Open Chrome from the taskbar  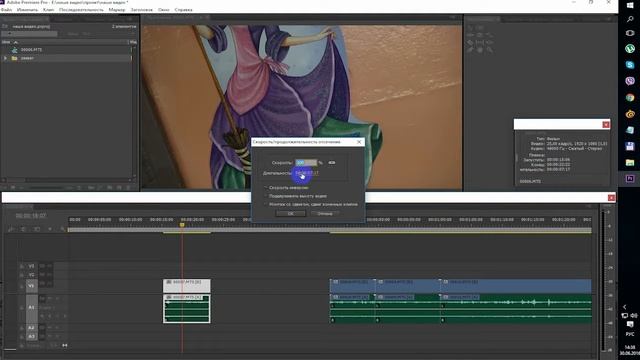coord(630,98)
